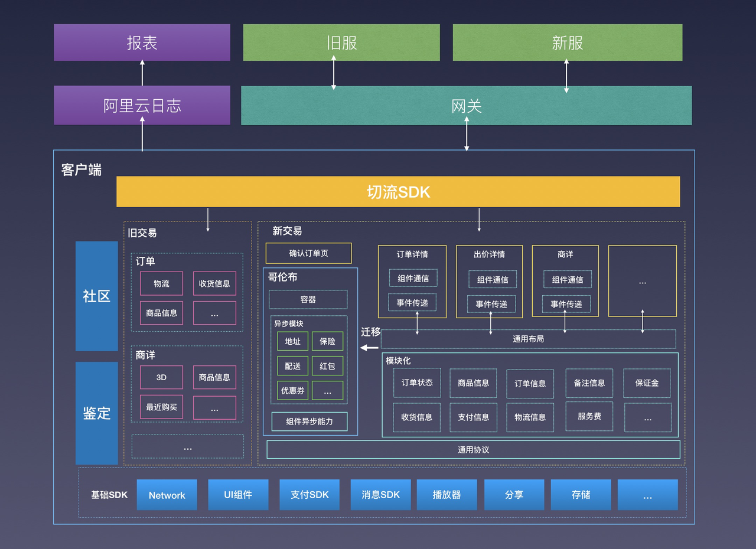The image size is (756, 549).
Task: Click 商品信息 beside the 3D box
Action: [x=214, y=377]
